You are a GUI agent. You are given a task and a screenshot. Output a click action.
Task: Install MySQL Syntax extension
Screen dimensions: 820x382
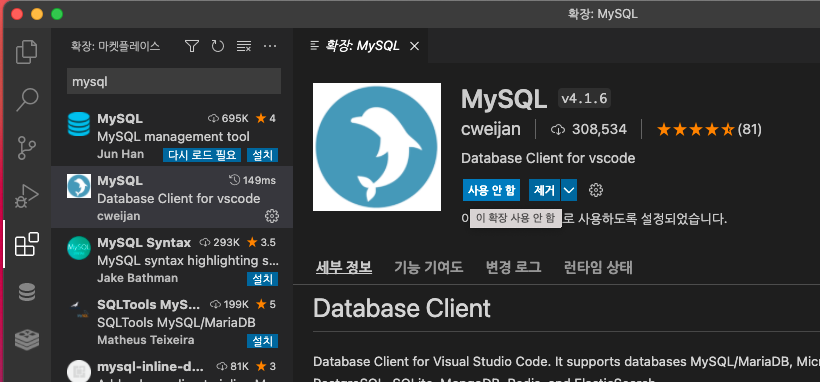click(263, 279)
